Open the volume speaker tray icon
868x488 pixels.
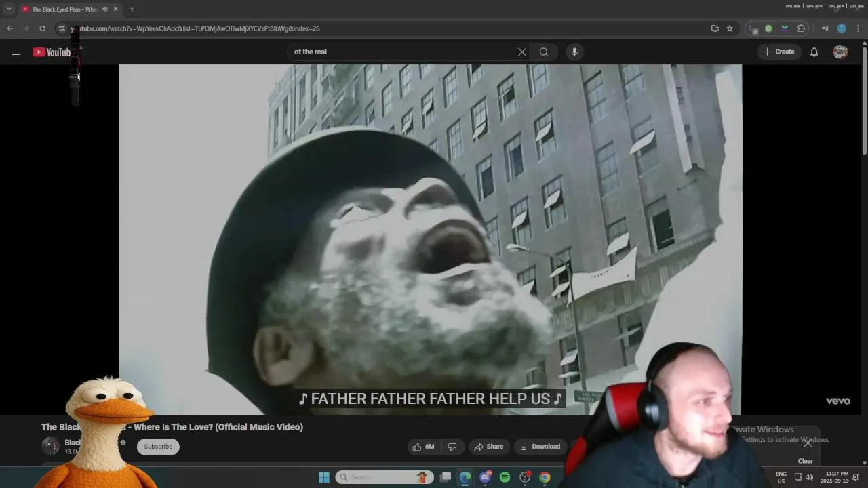[x=809, y=477]
